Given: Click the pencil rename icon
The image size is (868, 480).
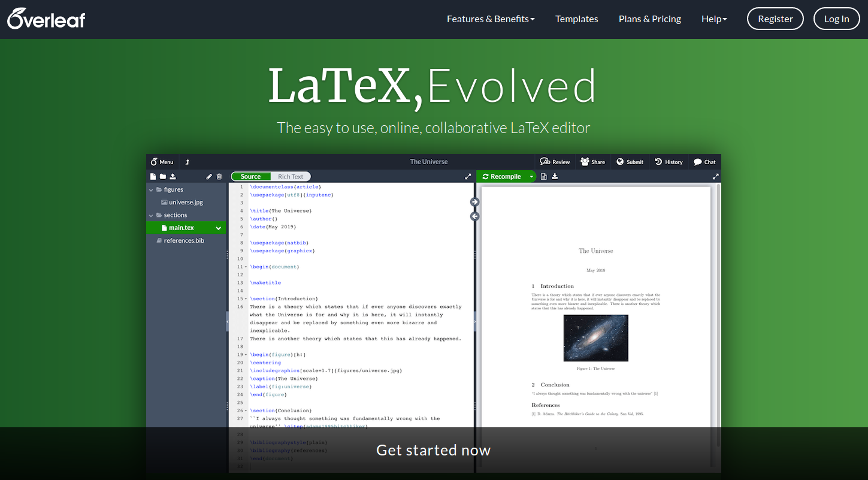Looking at the screenshot, I should click(x=209, y=176).
